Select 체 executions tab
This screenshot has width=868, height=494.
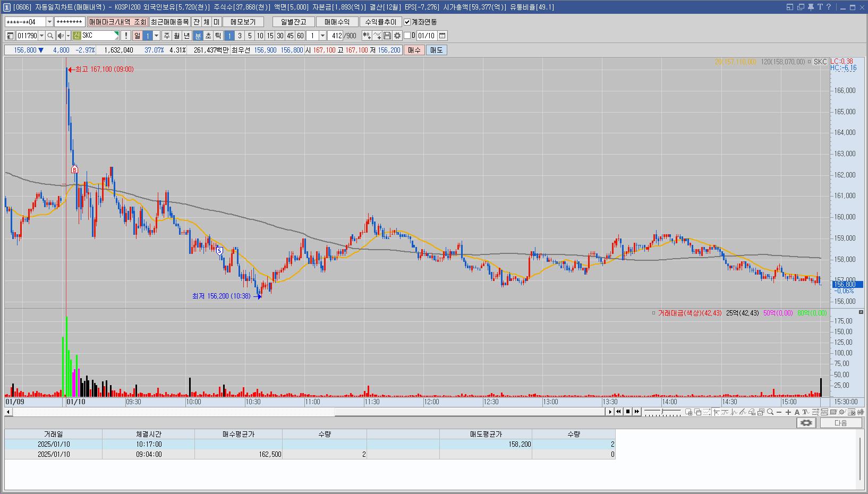207,22
